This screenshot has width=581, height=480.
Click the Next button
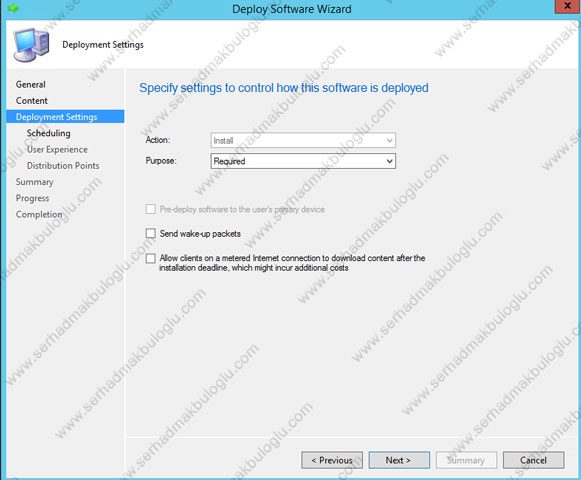click(x=399, y=460)
